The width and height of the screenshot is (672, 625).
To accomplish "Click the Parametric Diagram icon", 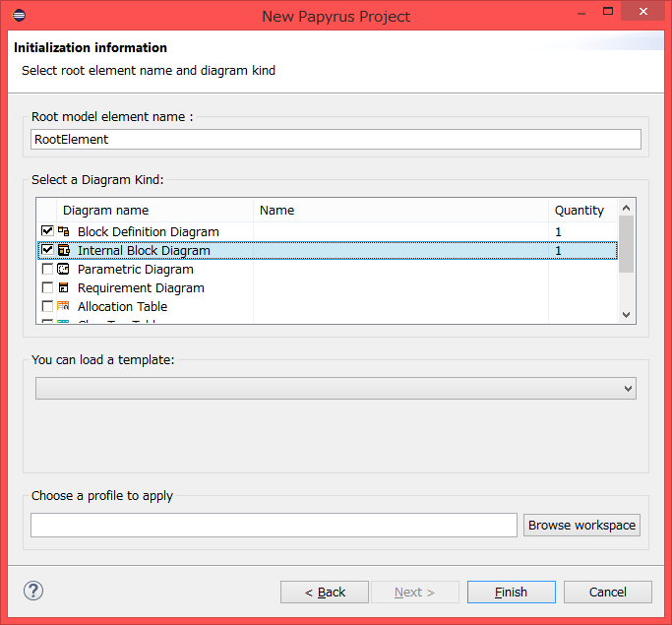I will 63,270.
